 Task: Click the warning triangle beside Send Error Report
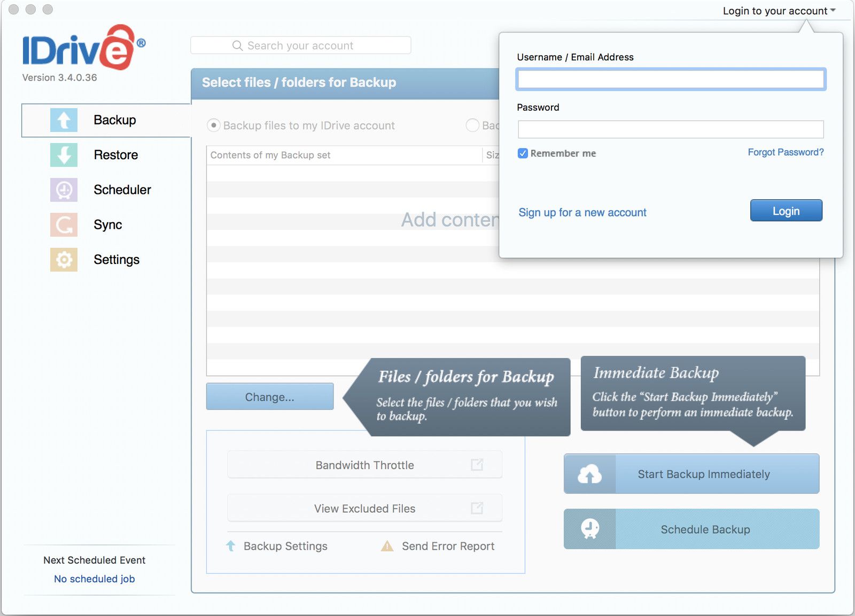(x=387, y=546)
